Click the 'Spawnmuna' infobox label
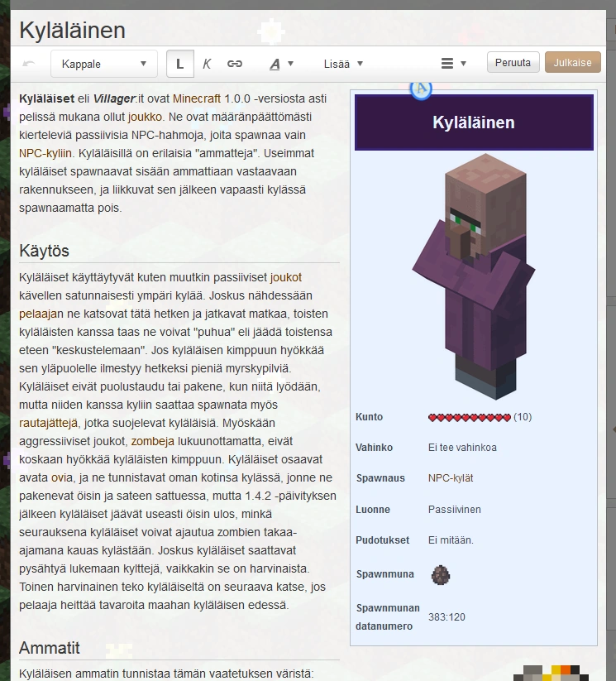 click(385, 574)
